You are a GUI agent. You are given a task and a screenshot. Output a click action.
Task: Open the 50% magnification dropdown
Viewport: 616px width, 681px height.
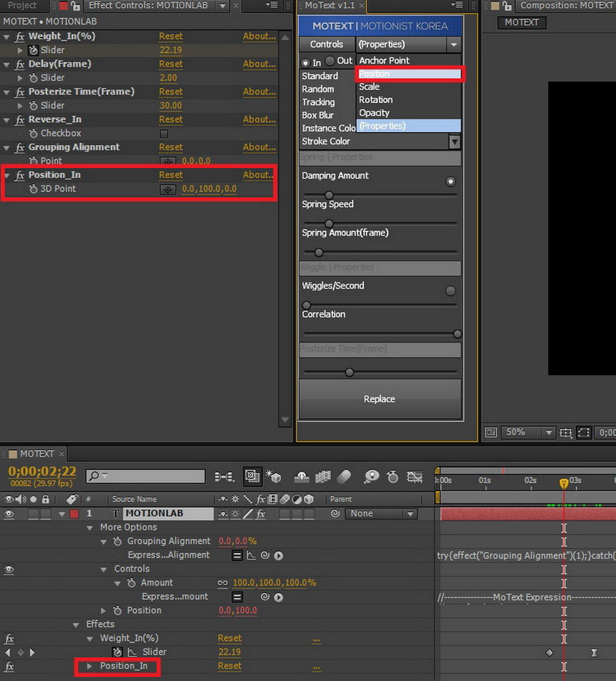pos(527,432)
